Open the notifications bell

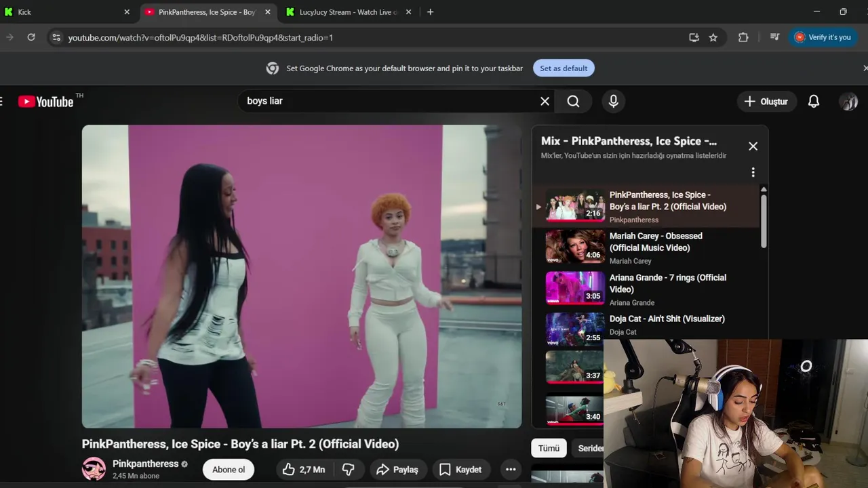814,102
